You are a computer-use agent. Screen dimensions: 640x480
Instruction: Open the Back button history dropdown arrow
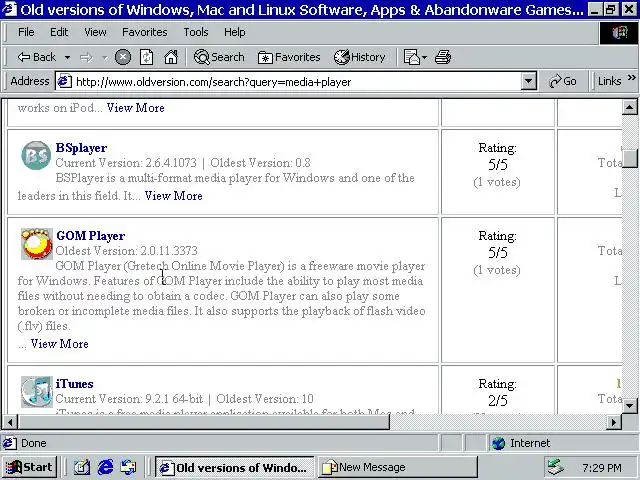click(x=67, y=58)
